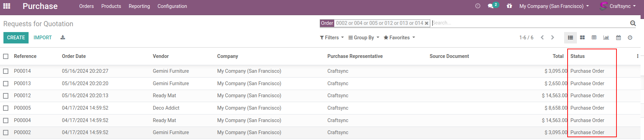Open the Configuration menu
Image resolution: width=644 pixels, height=140 pixels.
pyautogui.click(x=172, y=6)
